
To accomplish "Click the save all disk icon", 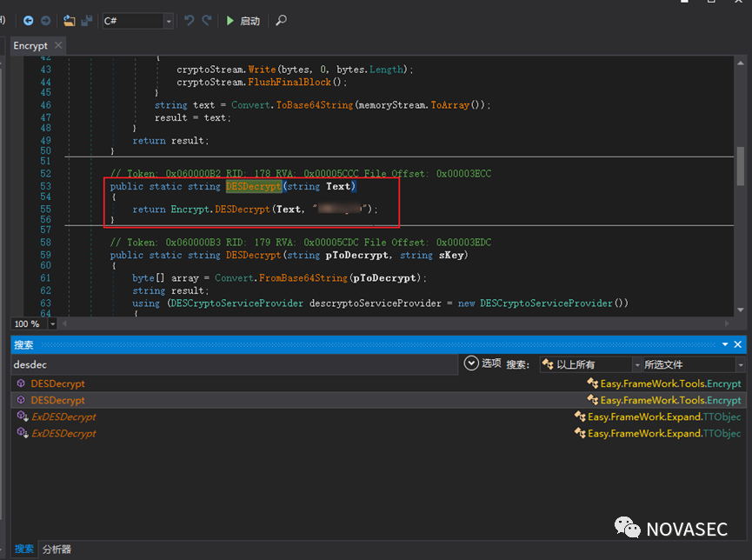I will point(86,20).
